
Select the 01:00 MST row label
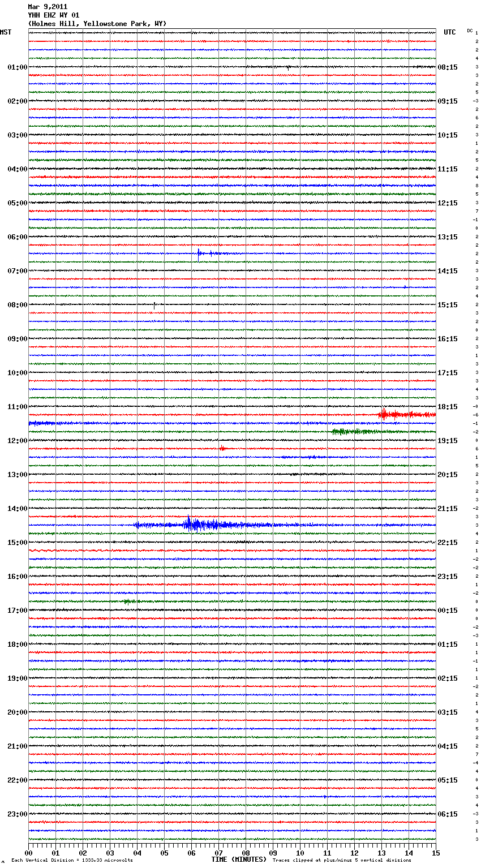pos(18,67)
